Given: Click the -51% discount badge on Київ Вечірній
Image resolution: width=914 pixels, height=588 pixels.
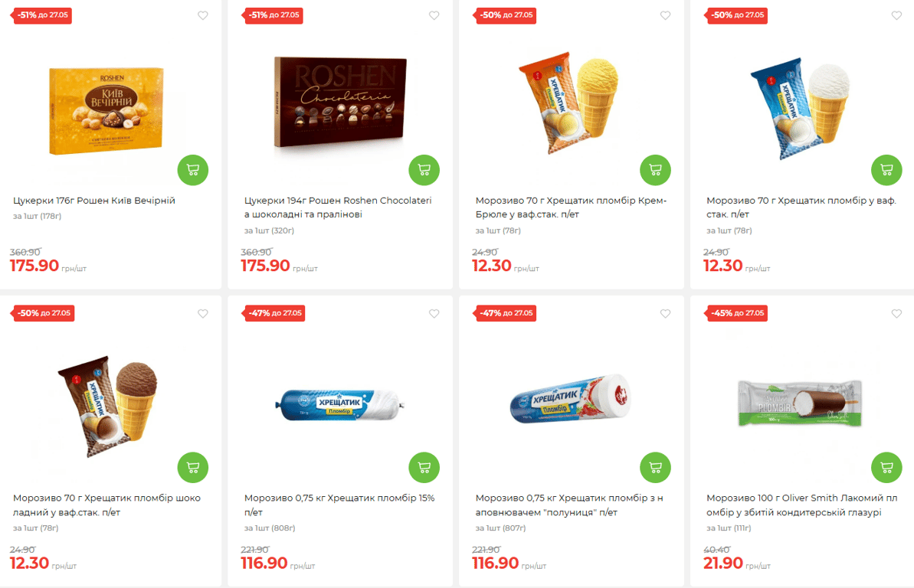Looking at the screenshot, I should click(x=43, y=15).
